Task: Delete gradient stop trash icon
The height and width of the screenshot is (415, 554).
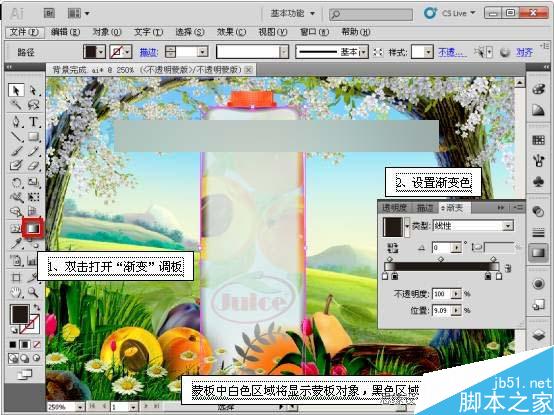Action: (x=508, y=268)
